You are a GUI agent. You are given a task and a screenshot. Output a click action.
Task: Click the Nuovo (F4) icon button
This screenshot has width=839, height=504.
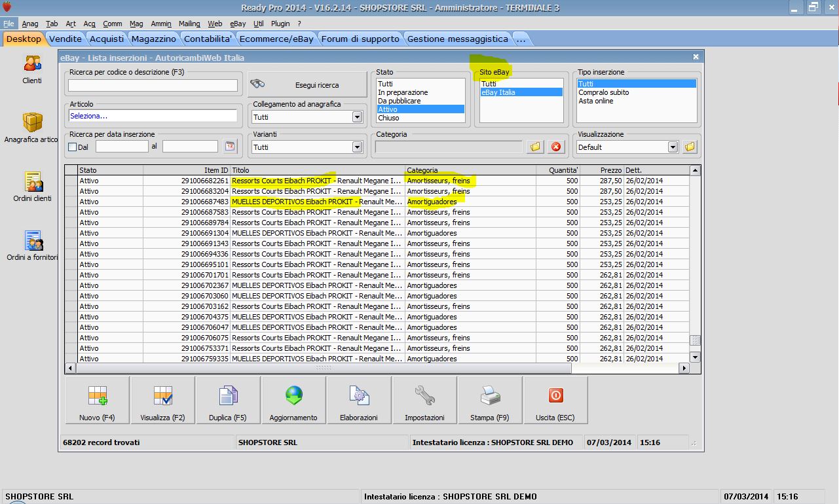97,400
